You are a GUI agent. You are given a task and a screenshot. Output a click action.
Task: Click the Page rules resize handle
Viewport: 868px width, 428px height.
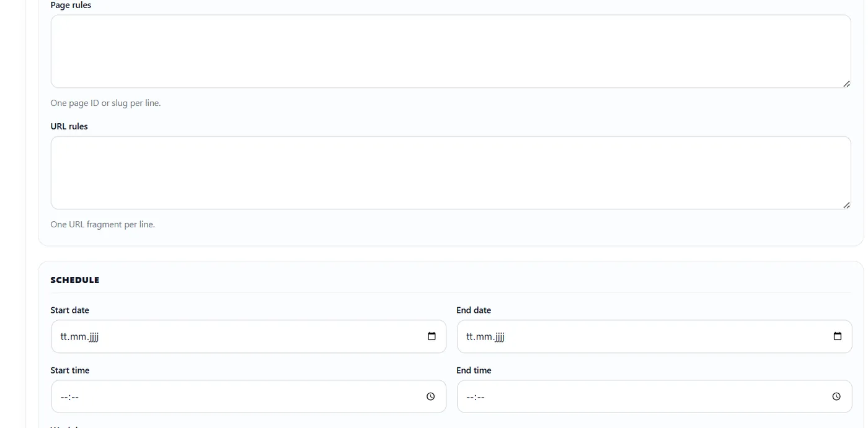(x=846, y=84)
